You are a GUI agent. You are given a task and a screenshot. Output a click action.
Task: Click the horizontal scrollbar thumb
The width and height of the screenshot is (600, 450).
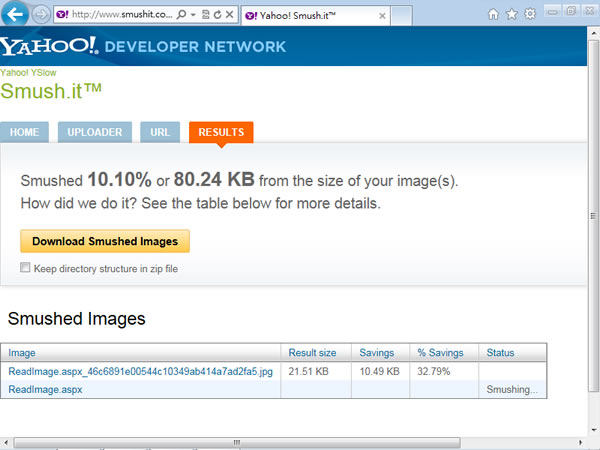237,442
